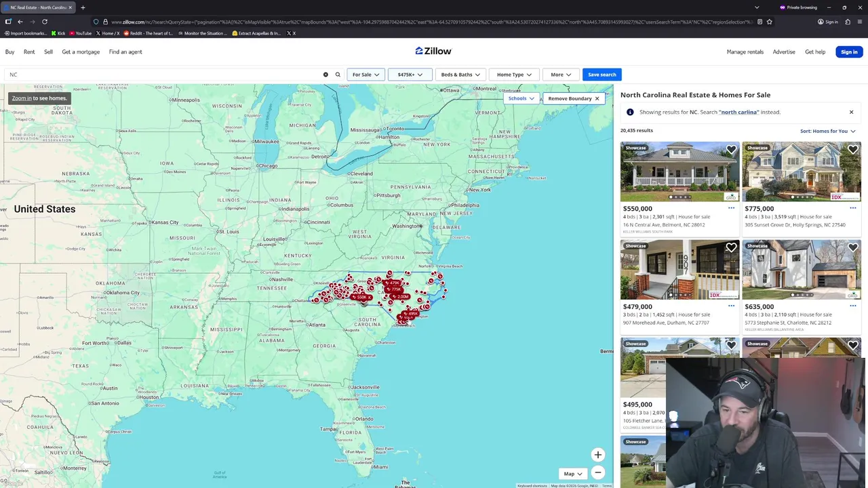The width and height of the screenshot is (868, 488).
Task: Click the Firefox account Sign in button
Action: click(x=827, y=22)
